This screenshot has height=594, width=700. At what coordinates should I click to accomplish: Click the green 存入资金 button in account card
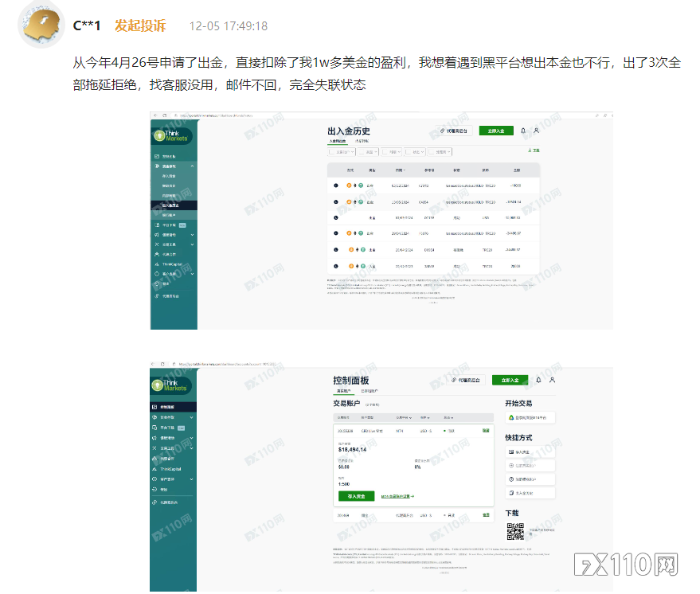point(356,496)
